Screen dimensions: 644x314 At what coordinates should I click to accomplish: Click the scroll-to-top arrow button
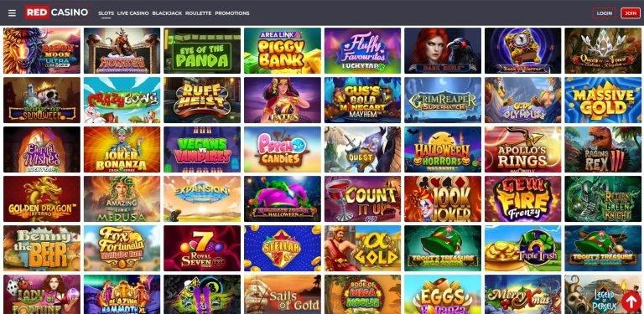[x=631, y=301]
